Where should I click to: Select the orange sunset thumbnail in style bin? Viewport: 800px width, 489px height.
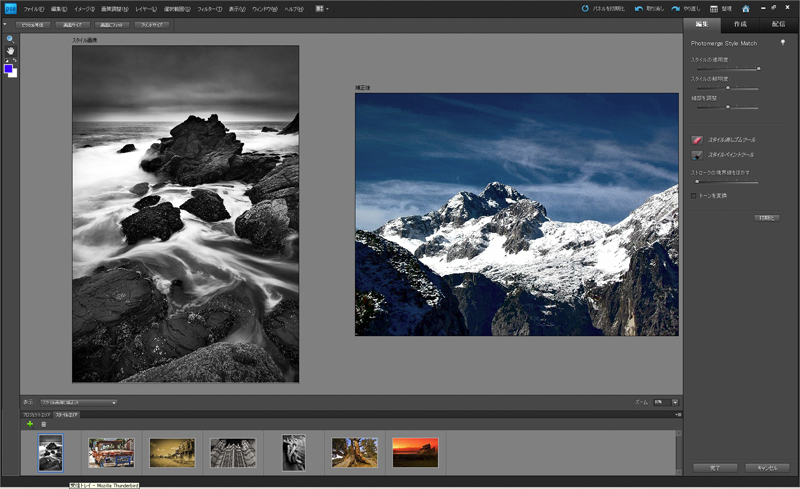415,452
